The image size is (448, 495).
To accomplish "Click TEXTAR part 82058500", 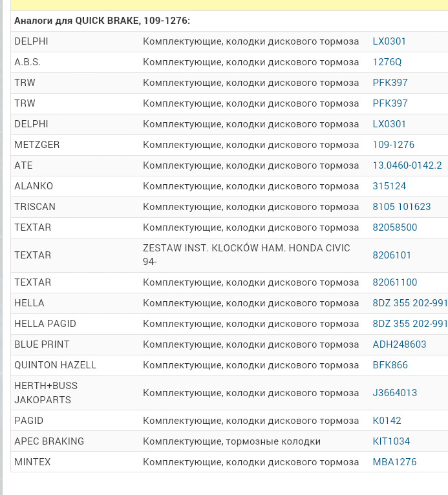I will tap(394, 227).
